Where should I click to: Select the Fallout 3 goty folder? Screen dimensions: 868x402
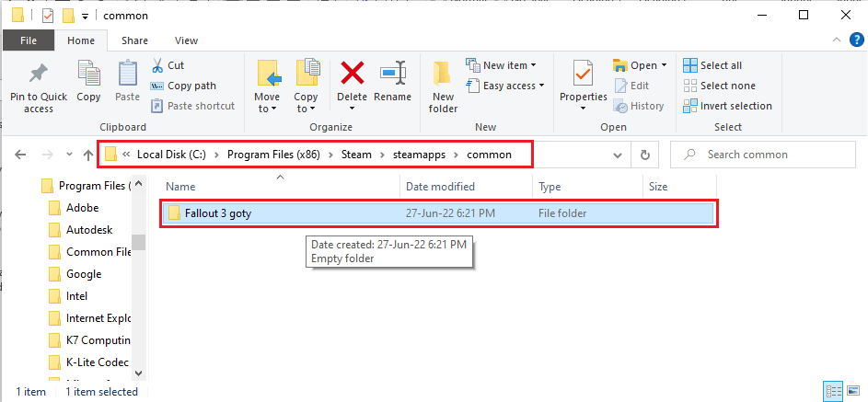[x=440, y=213]
